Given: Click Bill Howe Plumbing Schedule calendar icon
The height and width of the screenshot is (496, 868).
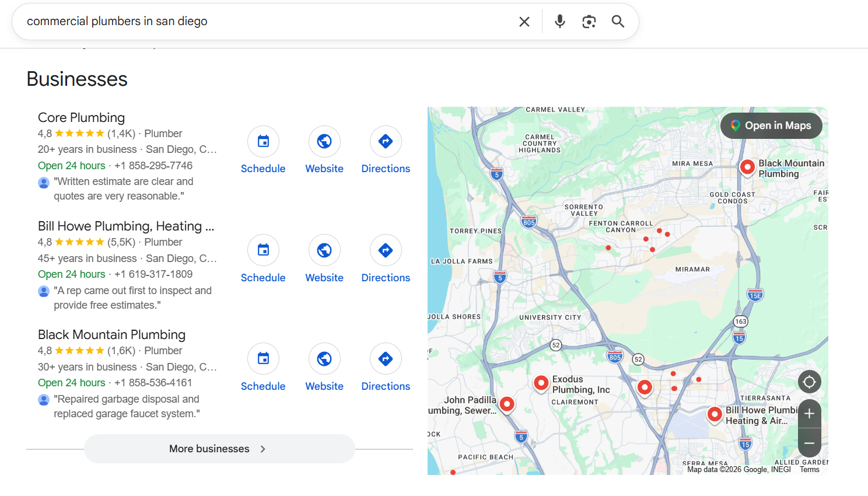Looking at the screenshot, I should [263, 250].
